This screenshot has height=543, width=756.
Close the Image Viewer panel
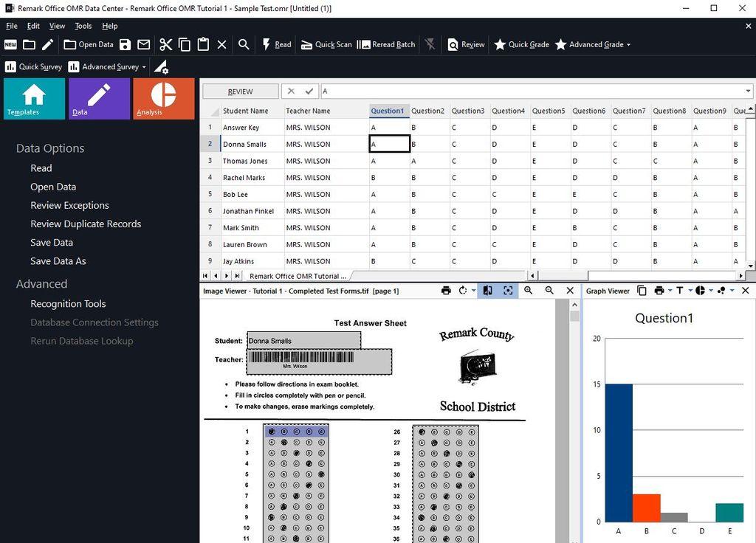tap(570, 291)
